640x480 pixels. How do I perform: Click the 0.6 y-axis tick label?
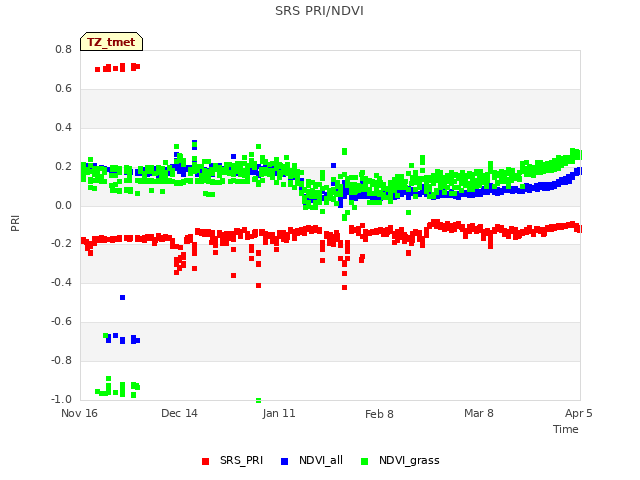(63, 89)
